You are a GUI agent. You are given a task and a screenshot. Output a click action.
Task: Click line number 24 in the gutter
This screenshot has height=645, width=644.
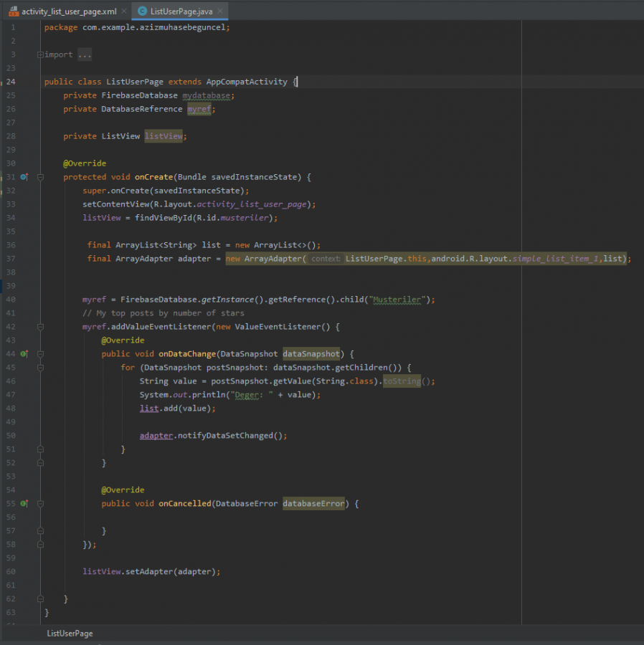pyautogui.click(x=11, y=82)
